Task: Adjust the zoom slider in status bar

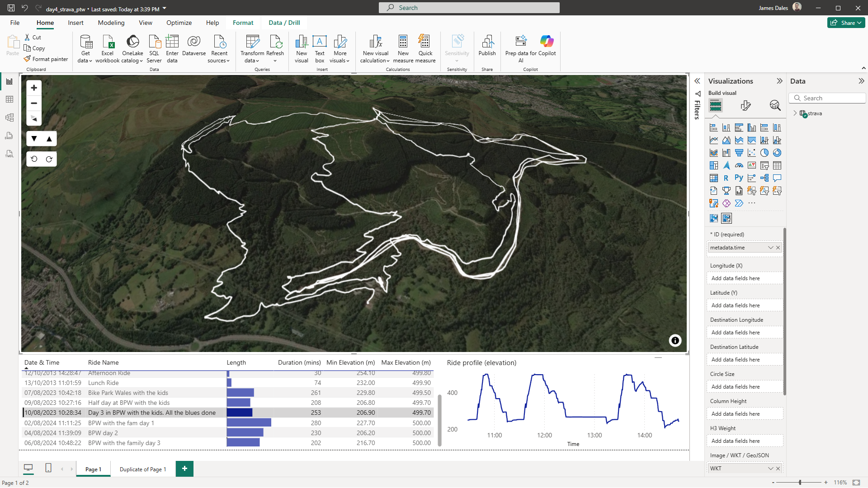Action: [x=800, y=483]
